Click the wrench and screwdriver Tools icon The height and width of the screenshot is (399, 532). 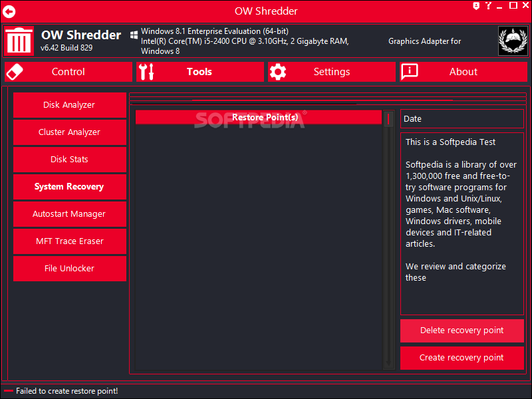tap(146, 72)
